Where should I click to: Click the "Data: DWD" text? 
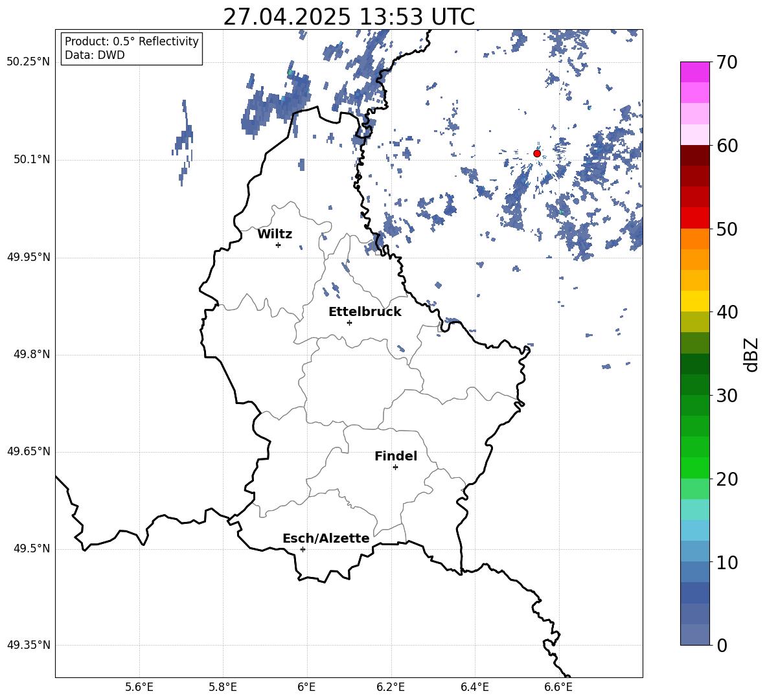pos(95,55)
